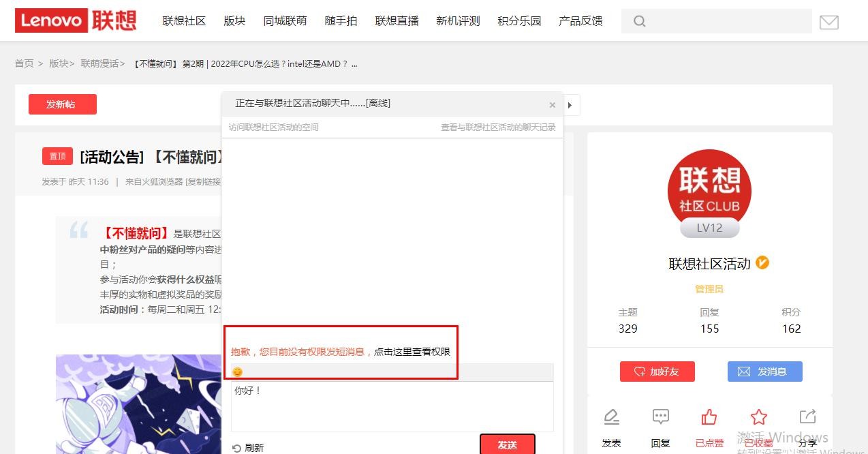This screenshot has width=868, height=454.
Task: Click 联萌漫话 in the breadcrumb
Action: click(99, 63)
